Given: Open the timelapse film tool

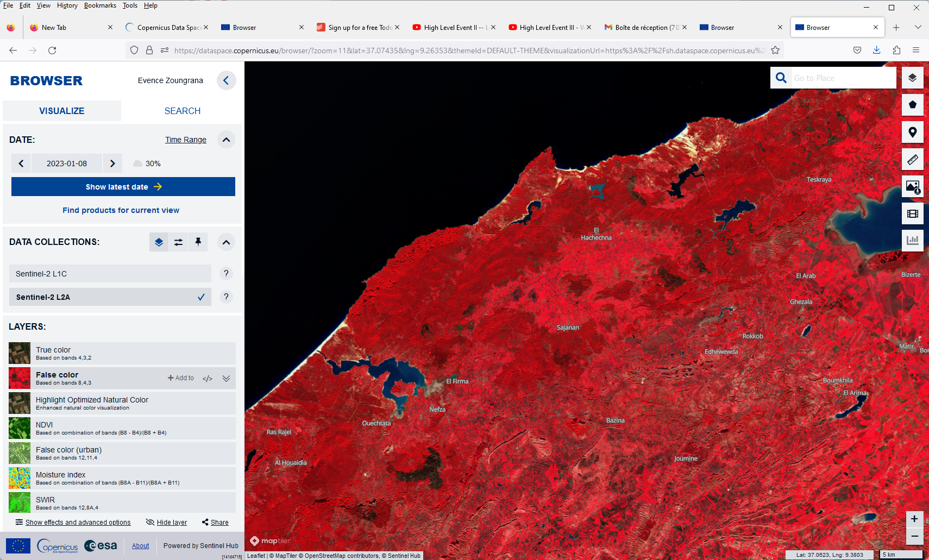Looking at the screenshot, I should coord(913,213).
